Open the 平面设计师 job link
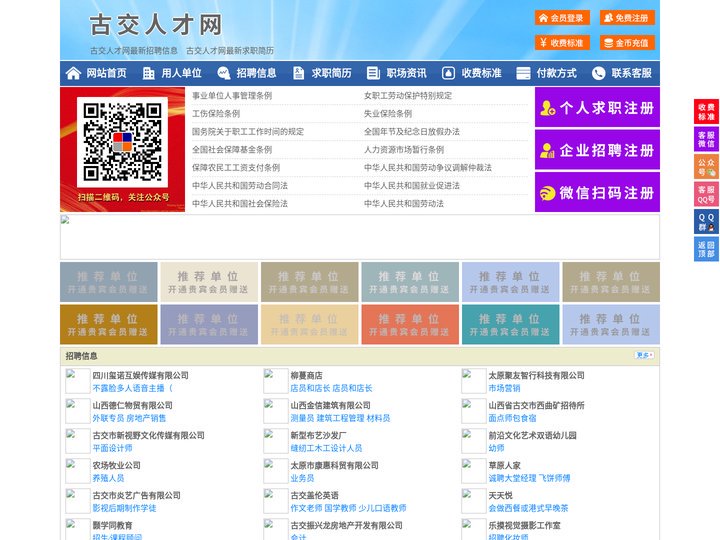The width and height of the screenshot is (720, 540). point(112,448)
